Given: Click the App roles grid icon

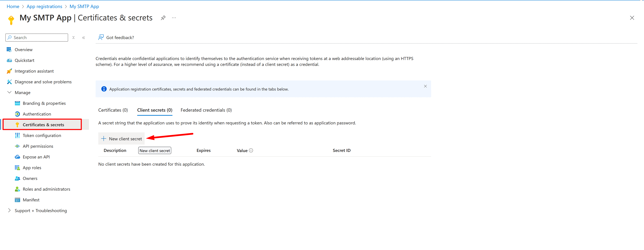Looking at the screenshot, I should (17, 168).
